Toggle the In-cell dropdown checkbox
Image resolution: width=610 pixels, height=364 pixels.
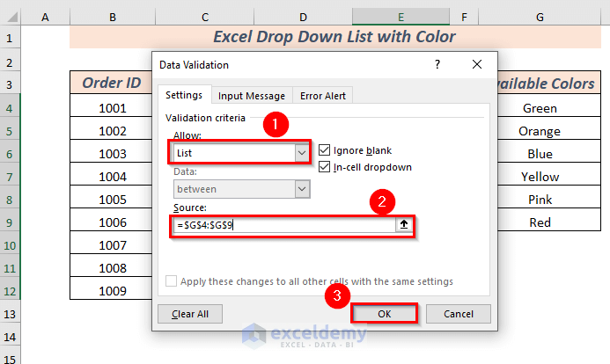324,167
